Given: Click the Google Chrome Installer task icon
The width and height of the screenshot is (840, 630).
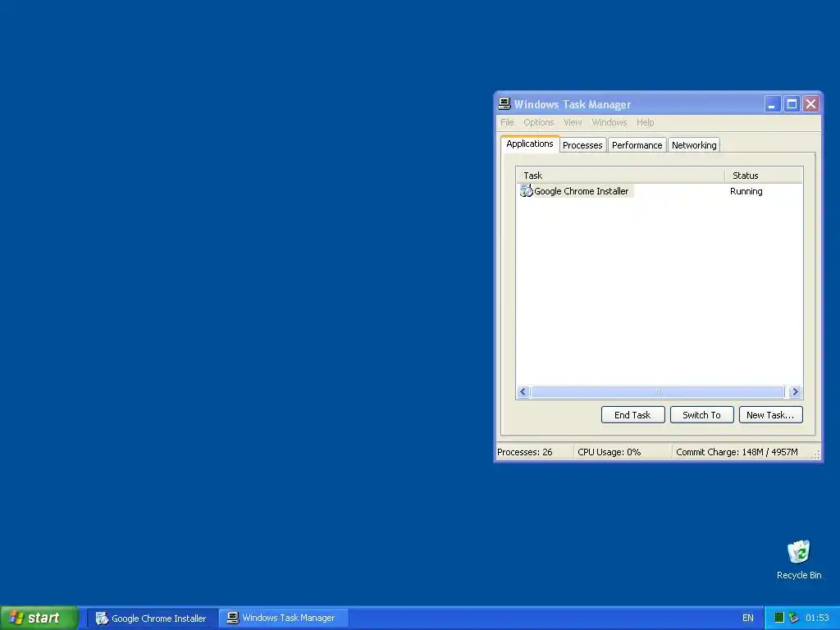Looking at the screenshot, I should [526, 190].
